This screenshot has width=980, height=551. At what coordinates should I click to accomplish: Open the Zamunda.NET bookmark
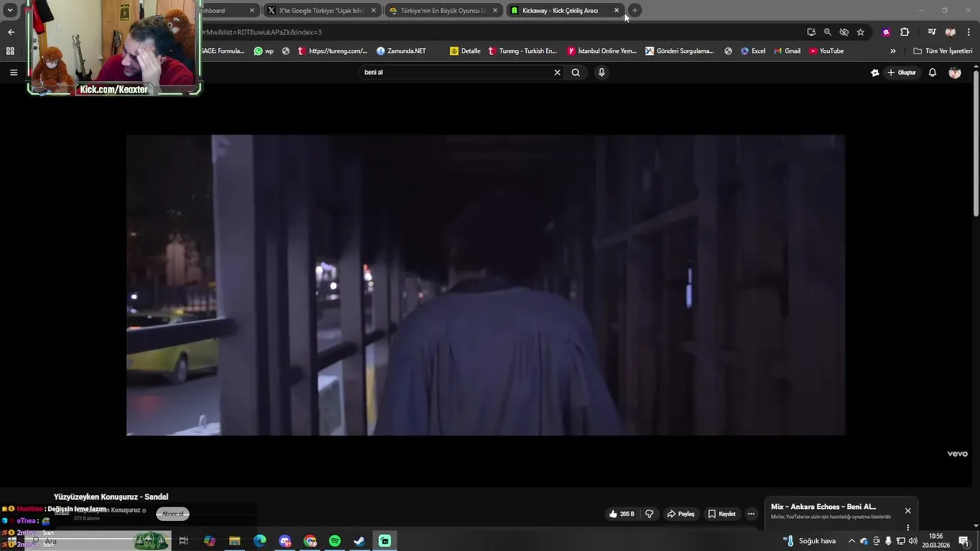point(401,51)
